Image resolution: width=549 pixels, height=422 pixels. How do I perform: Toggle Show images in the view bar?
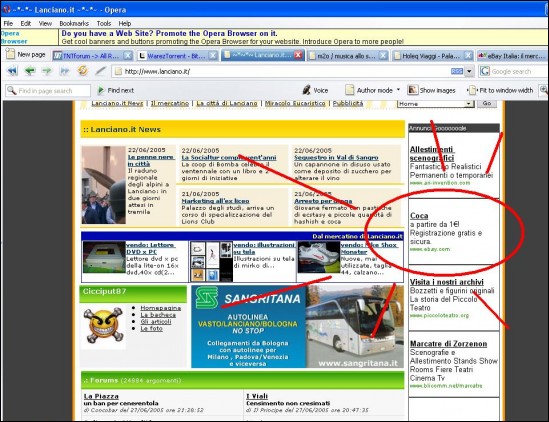[x=431, y=90]
